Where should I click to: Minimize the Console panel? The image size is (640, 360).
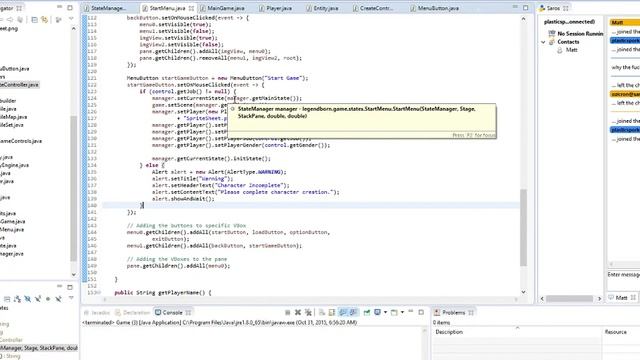pyautogui.click(x=411, y=312)
